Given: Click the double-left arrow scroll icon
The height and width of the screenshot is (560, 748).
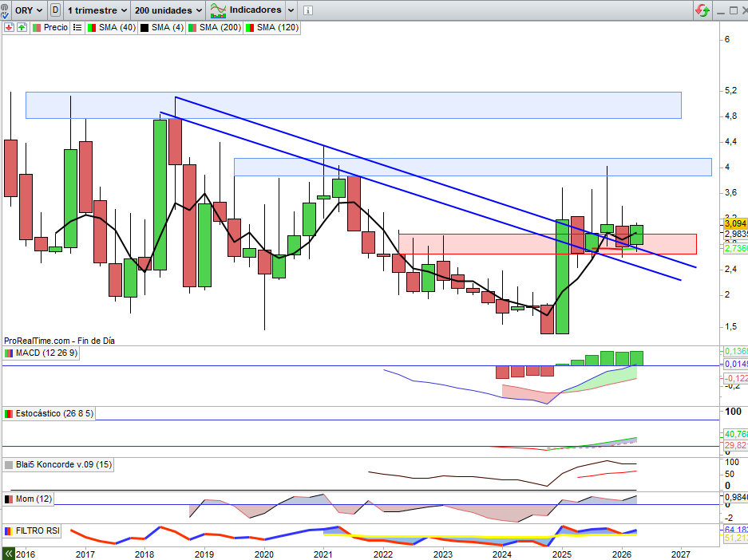Looking at the screenshot, I should pyautogui.click(x=8, y=554).
